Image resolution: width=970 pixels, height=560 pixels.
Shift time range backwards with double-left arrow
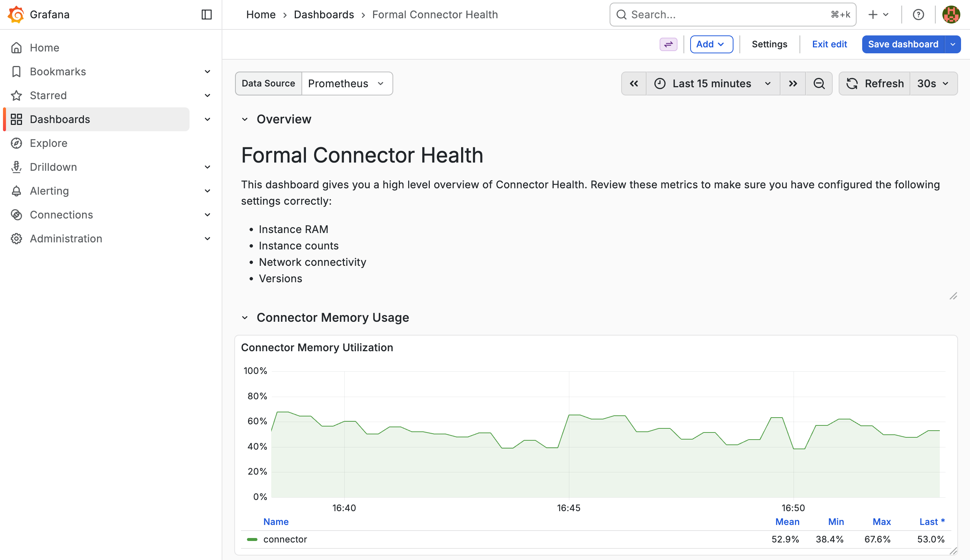634,84
